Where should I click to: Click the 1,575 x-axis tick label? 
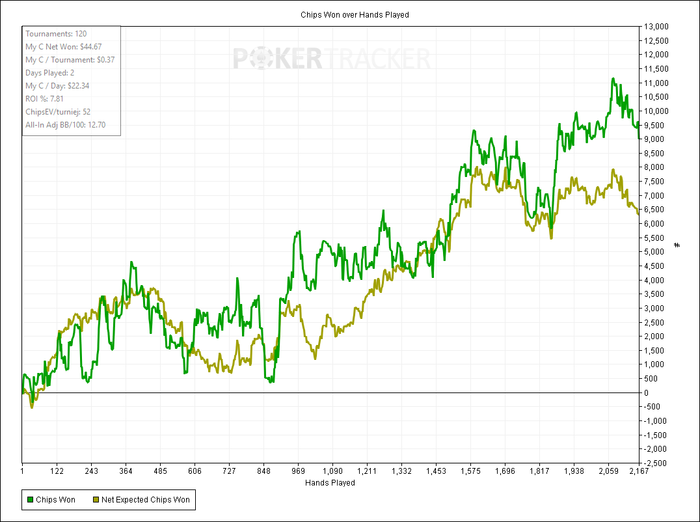click(471, 471)
